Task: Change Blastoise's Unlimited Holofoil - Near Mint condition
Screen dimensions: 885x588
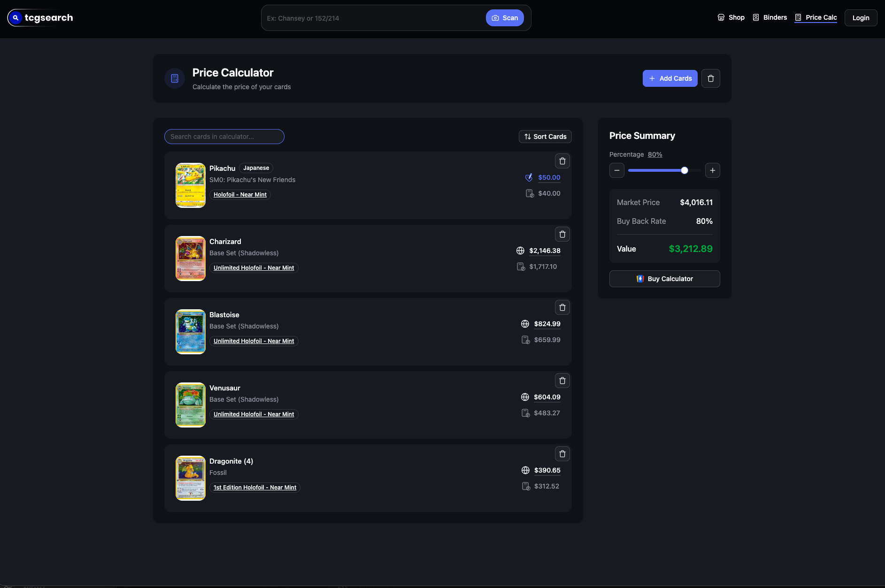Action: [254, 341]
